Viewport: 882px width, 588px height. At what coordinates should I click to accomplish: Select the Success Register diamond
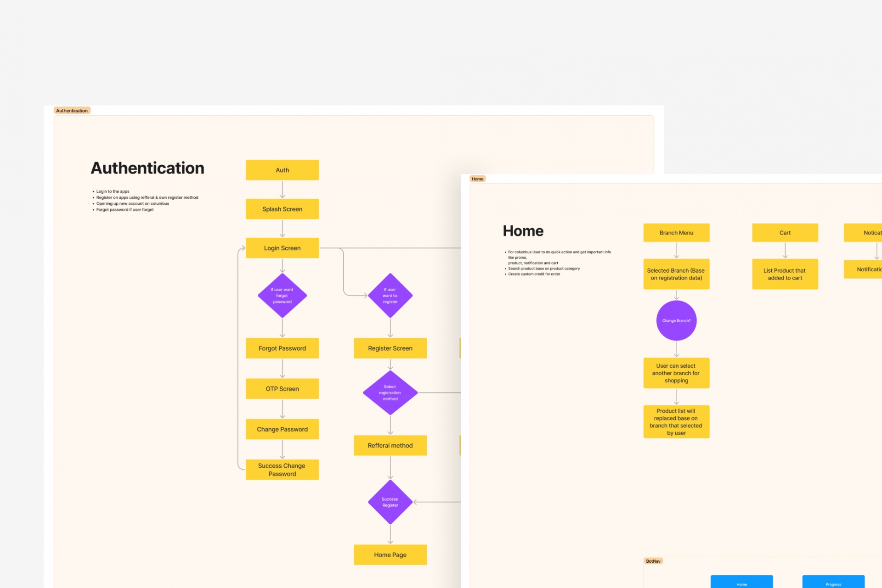[x=390, y=502]
